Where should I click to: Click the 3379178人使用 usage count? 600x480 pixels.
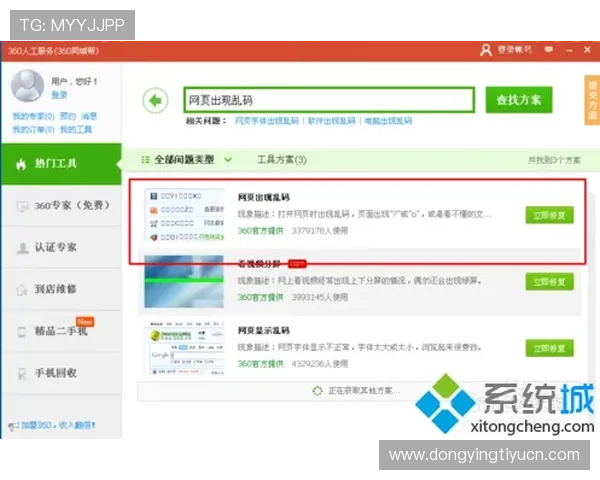(x=320, y=231)
